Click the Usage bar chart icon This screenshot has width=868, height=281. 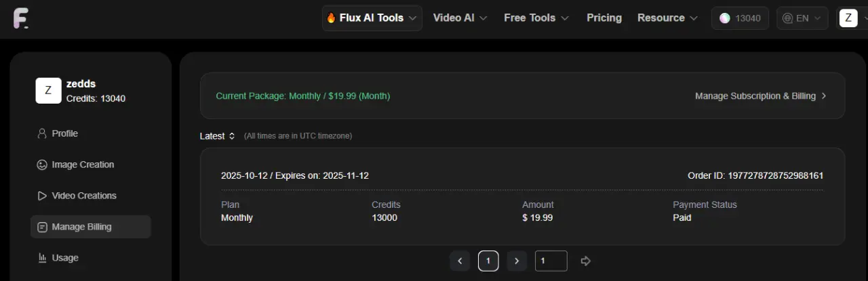(x=42, y=258)
